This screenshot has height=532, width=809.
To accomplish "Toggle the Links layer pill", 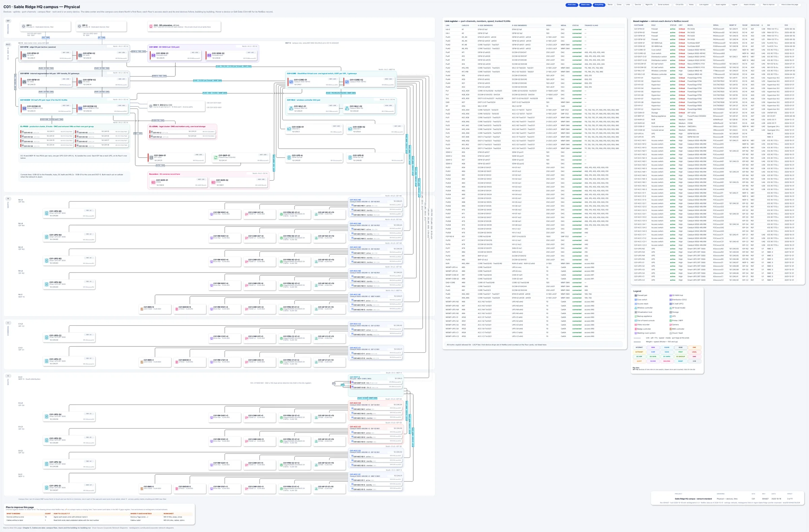I will [628, 5].
